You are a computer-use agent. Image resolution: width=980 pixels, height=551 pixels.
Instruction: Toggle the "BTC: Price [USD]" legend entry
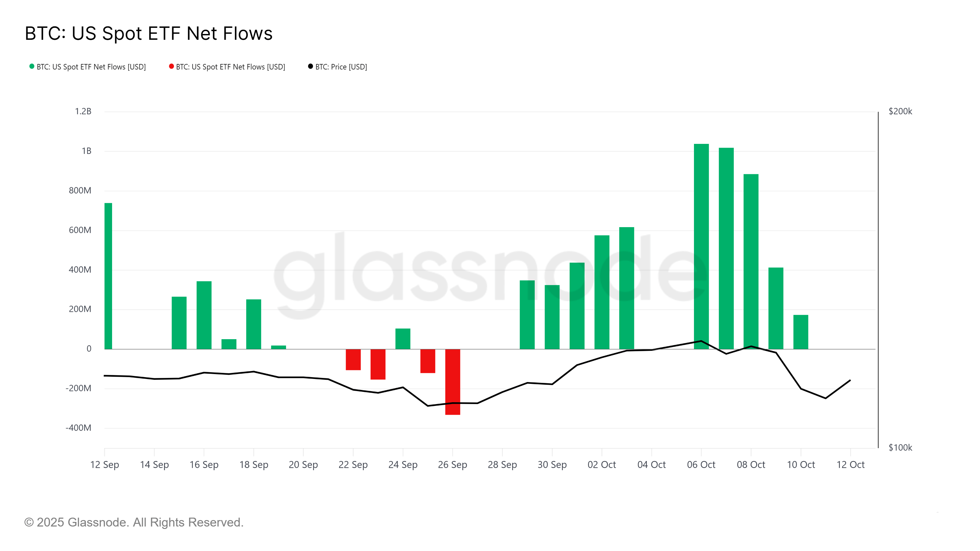coord(341,67)
